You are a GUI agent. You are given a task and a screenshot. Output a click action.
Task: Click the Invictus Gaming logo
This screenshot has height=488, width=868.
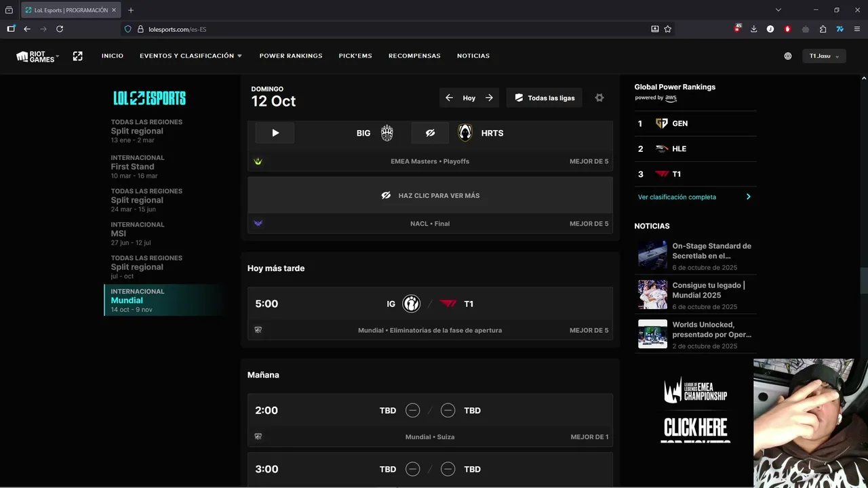tap(411, 304)
